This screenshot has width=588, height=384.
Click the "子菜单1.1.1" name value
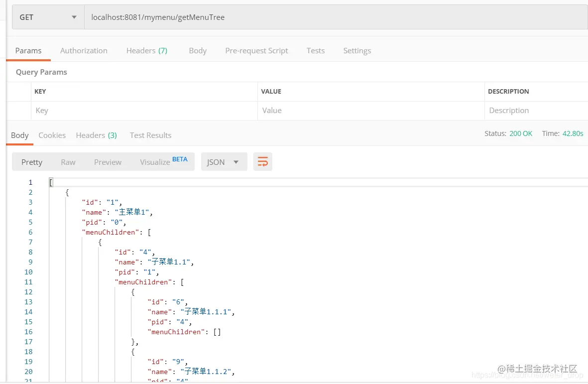(206, 312)
